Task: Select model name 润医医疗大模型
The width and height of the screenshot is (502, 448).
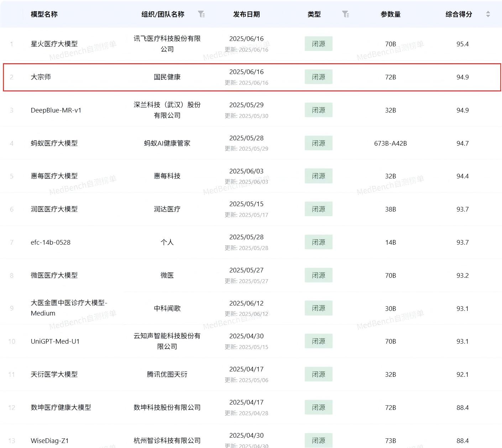Action: point(54,209)
